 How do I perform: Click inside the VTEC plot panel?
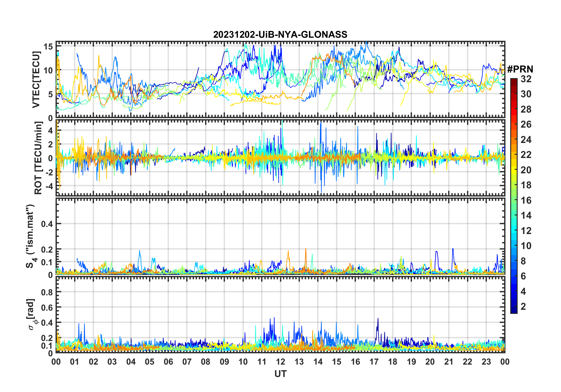280,80
